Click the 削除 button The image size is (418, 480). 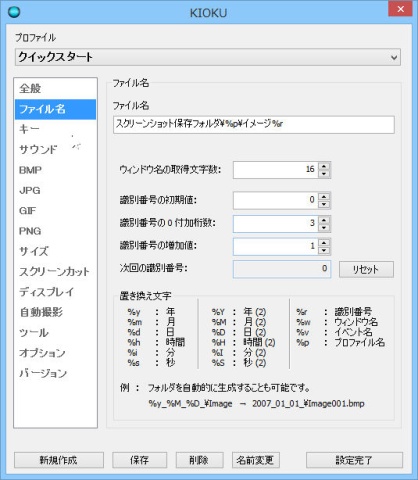point(199,460)
